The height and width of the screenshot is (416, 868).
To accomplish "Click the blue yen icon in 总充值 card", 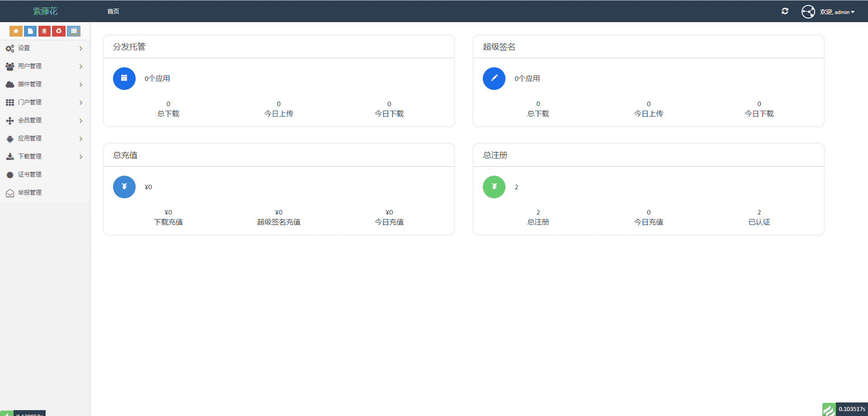I will [x=124, y=187].
